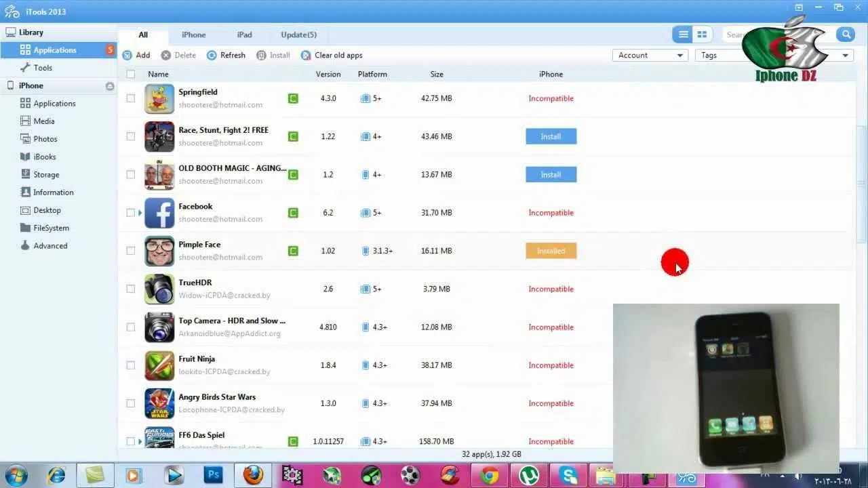Open Library Applications in the sidebar
Screen dimensions: 868x488
point(58,49)
